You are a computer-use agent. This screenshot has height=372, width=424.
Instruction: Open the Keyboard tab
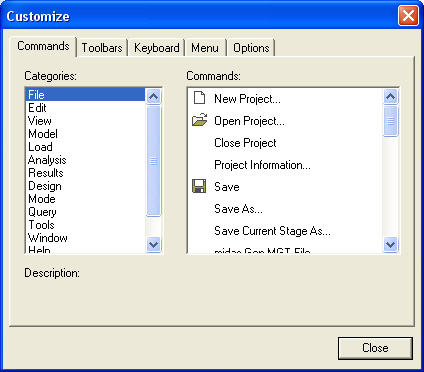(x=157, y=48)
